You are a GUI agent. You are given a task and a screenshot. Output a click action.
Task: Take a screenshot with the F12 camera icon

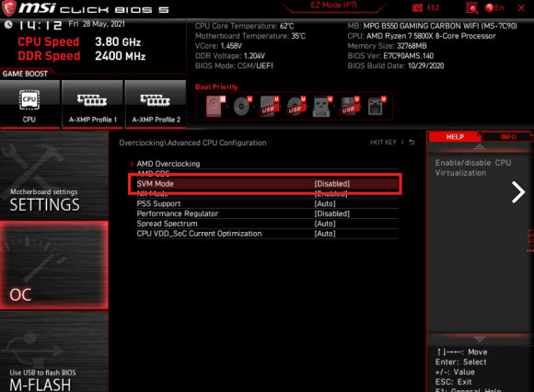pos(417,8)
